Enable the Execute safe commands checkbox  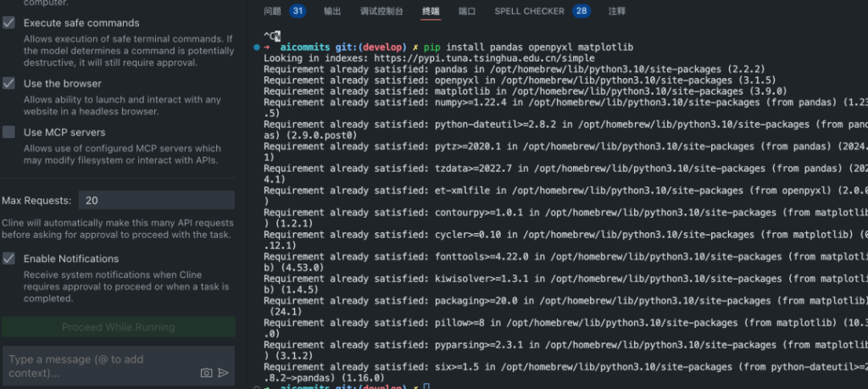(8, 23)
